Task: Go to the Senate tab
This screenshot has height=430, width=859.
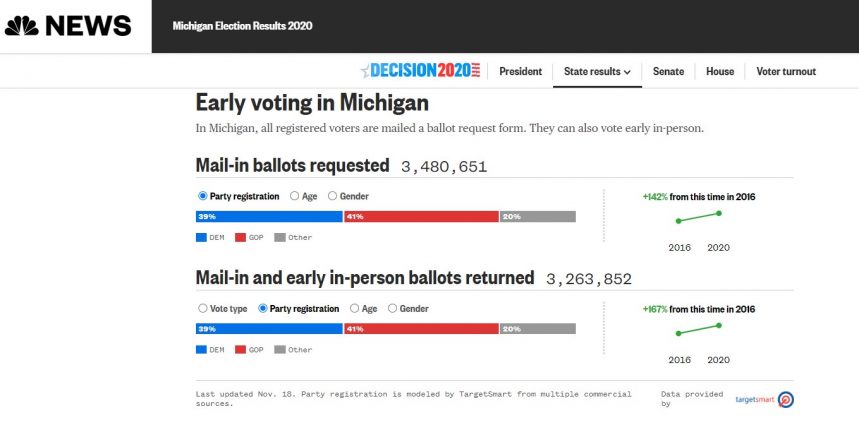Action: 668,72
